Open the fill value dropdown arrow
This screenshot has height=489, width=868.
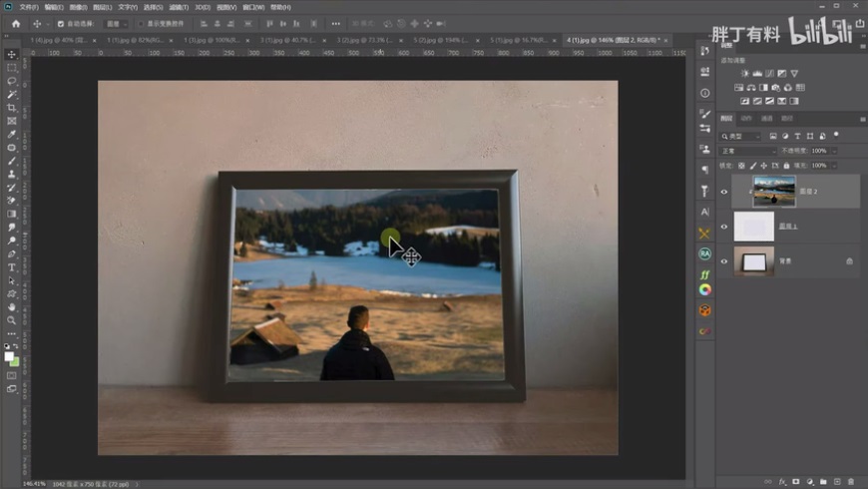coord(834,166)
